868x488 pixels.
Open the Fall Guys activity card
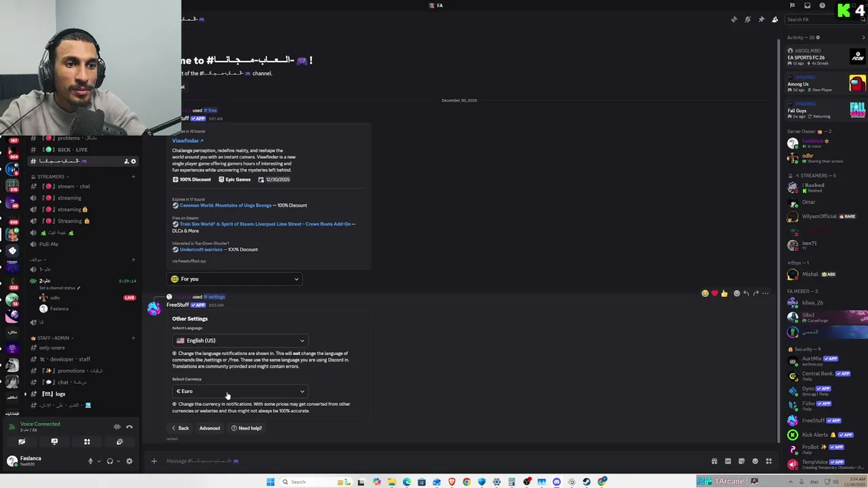[x=826, y=110]
